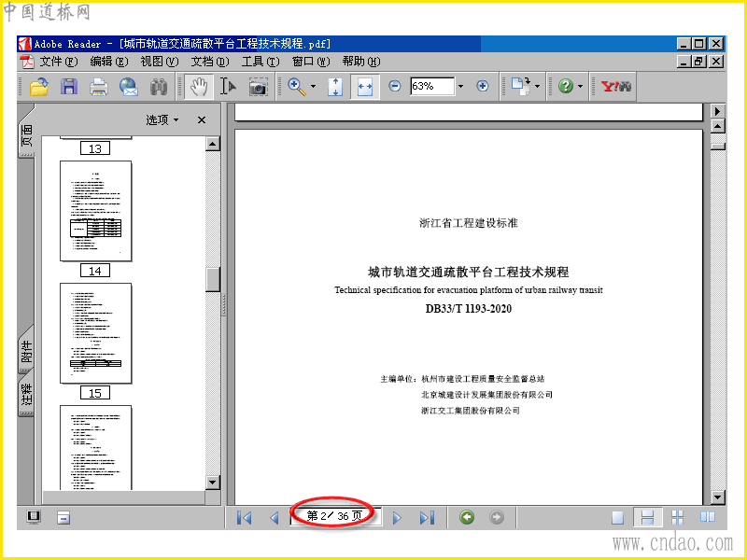The width and height of the screenshot is (747, 560).
Task: Click the Adobe PDF document icon in menu bar
Action: point(27,62)
